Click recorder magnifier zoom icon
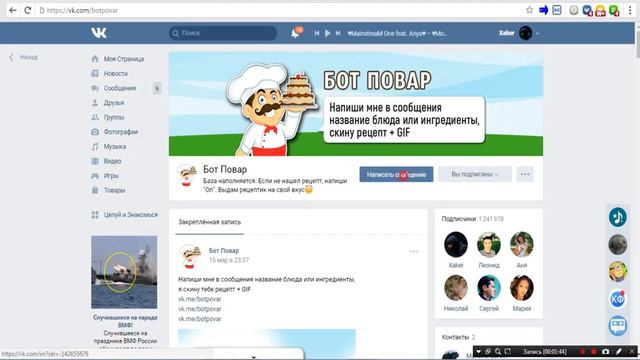The width and height of the screenshot is (640, 360). (x=498, y=351)
